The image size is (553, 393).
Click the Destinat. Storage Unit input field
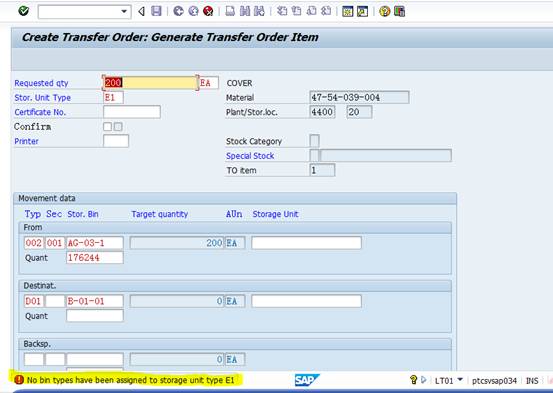(306, 301)
